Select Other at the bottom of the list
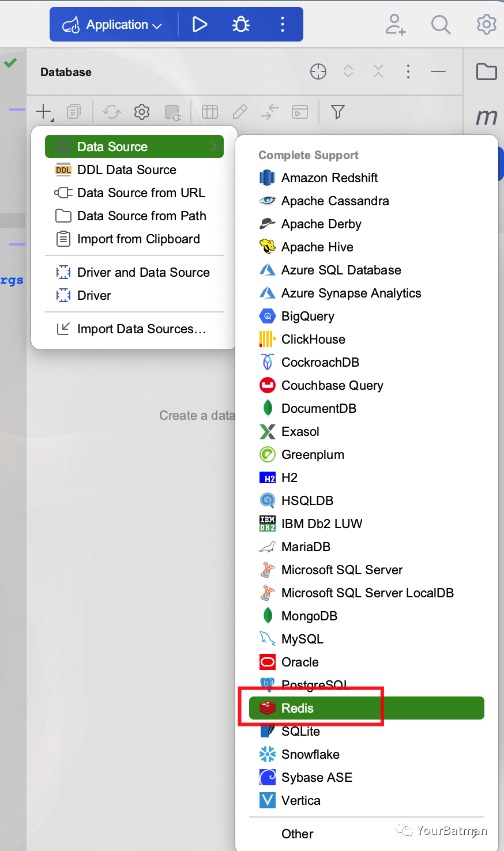504x851 pixels. [298, 834]
